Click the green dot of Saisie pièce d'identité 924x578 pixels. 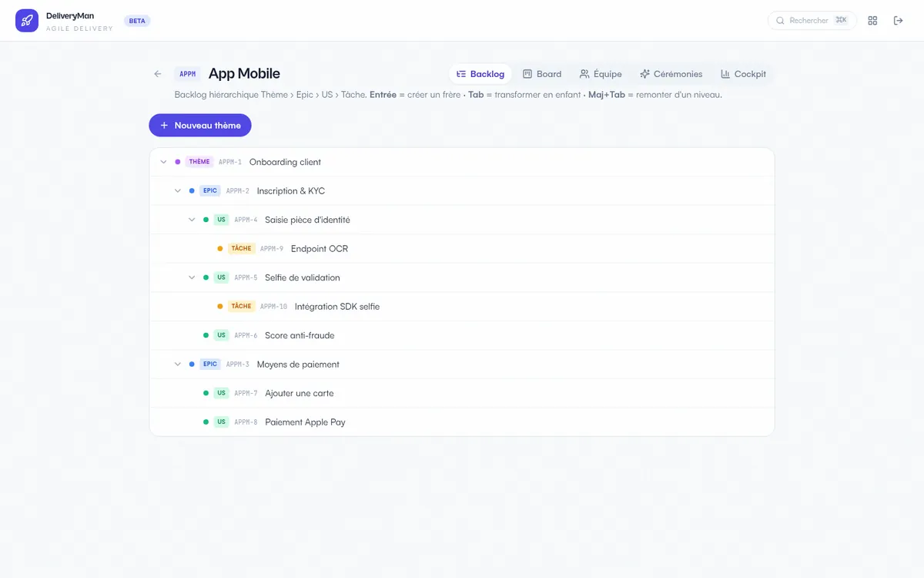pyautogui.click(x=206, y=220)
